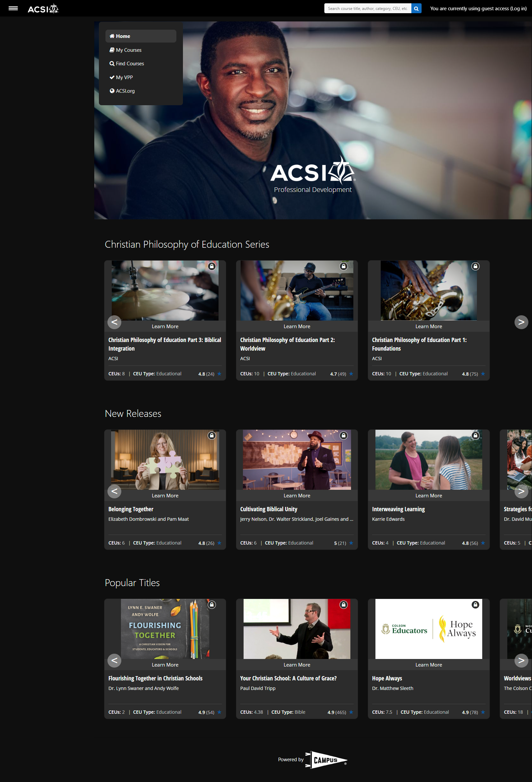Click Learn More under Hope Always
The image size is (532, 782).
(429, 665)
